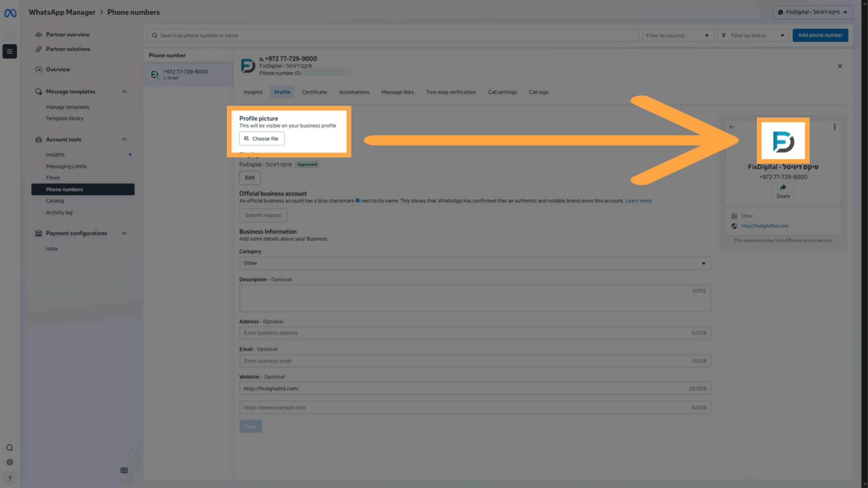Click WhatsApp Manager breadcrumb
868x488 pixels.
coord(62,12)
